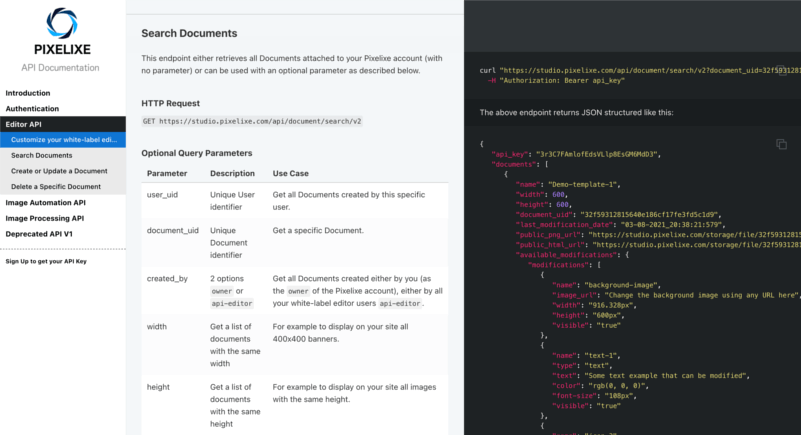801x435 pixels.
Task: Click the public_html_url JSON line
Action: tap(658, 245)
